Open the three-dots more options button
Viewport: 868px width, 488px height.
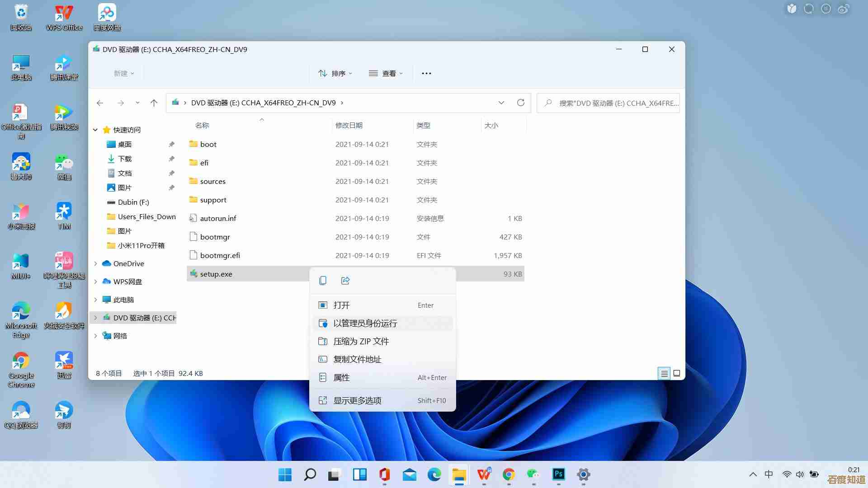coord(426,73)
